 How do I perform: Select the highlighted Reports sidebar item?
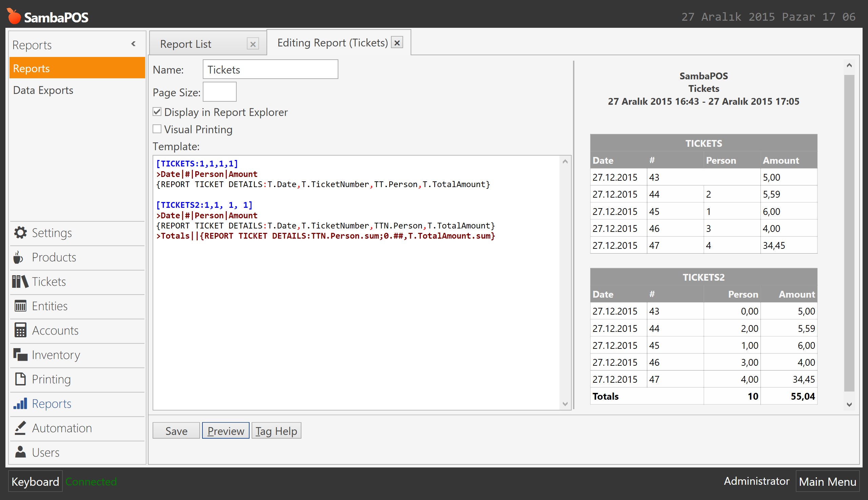(77, 68)
